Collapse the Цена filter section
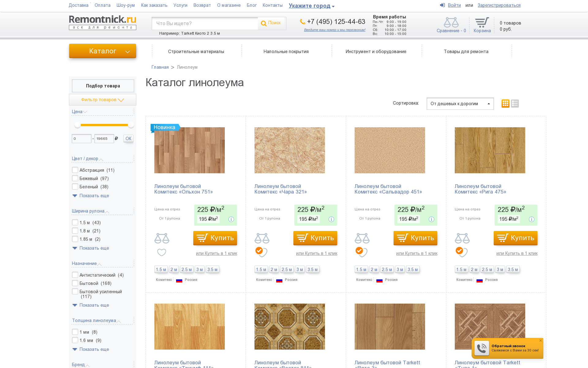588x368 pixels. coord(80,112)
